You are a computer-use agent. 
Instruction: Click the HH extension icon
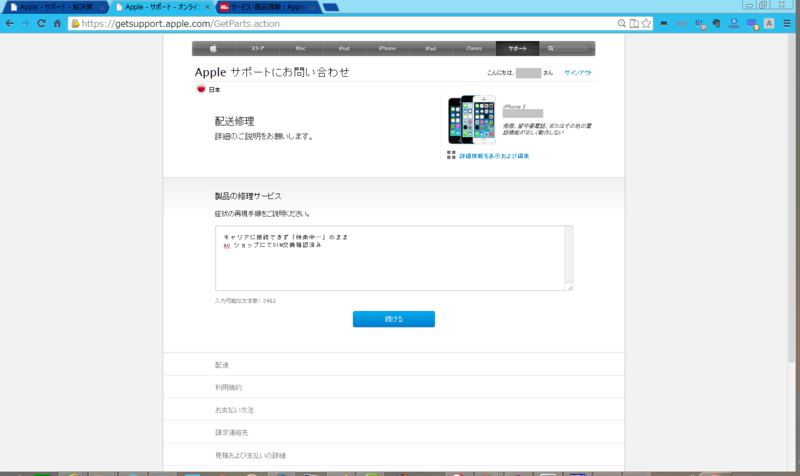pos(681,23)
